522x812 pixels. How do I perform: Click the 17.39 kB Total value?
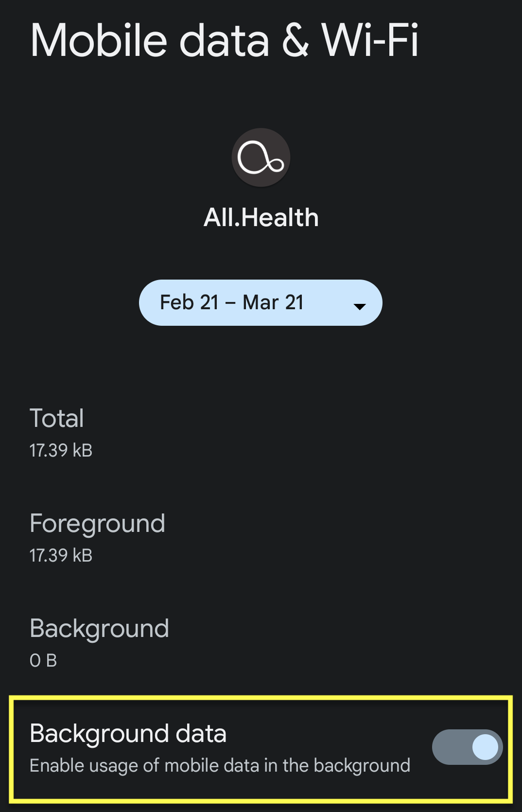[60, 450]
